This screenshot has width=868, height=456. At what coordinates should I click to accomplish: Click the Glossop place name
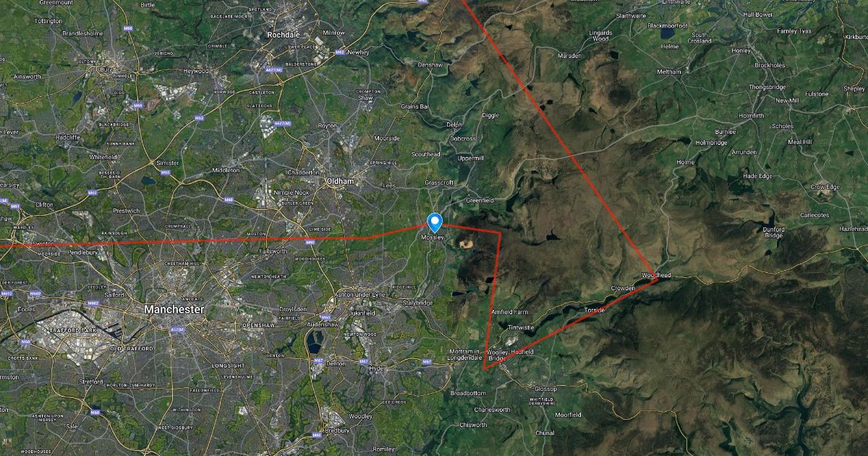545,389
